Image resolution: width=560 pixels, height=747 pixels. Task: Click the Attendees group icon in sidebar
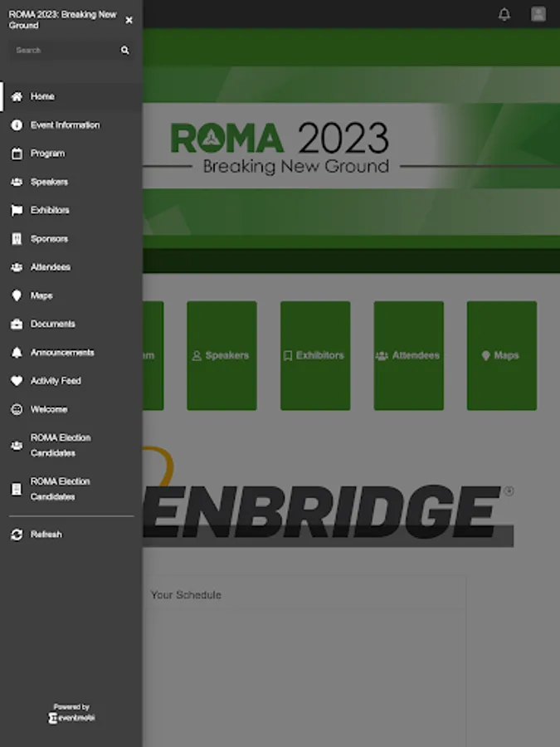[17, 267]
